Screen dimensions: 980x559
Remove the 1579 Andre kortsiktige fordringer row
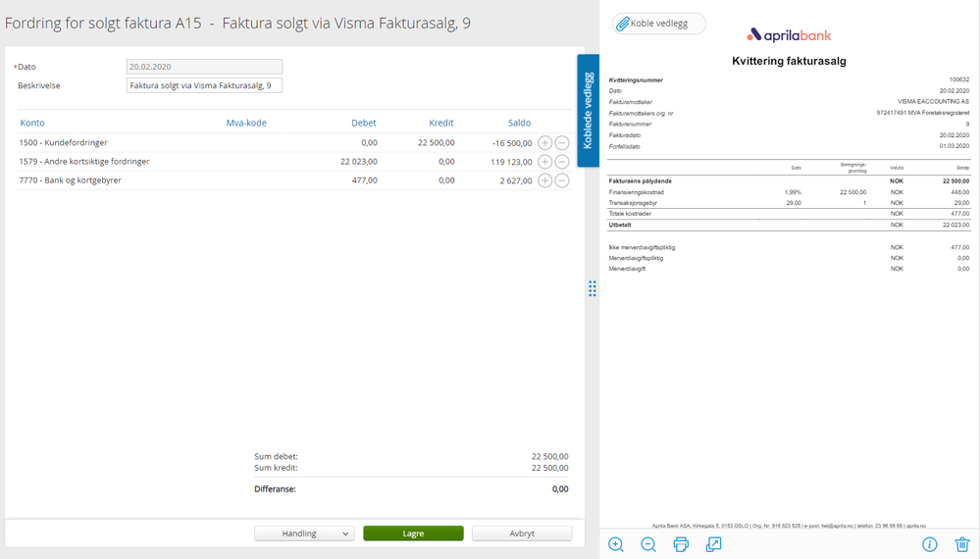562,162
